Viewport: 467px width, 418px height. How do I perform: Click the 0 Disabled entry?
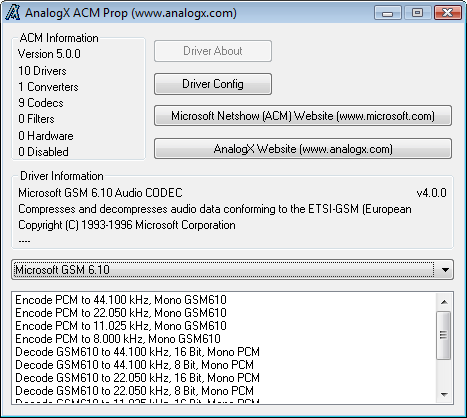coord(43,152)
